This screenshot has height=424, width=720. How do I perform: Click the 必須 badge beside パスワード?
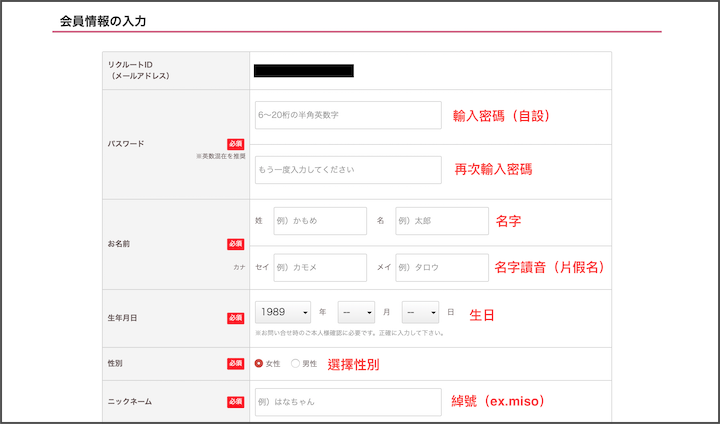click(x=235, y=144)
